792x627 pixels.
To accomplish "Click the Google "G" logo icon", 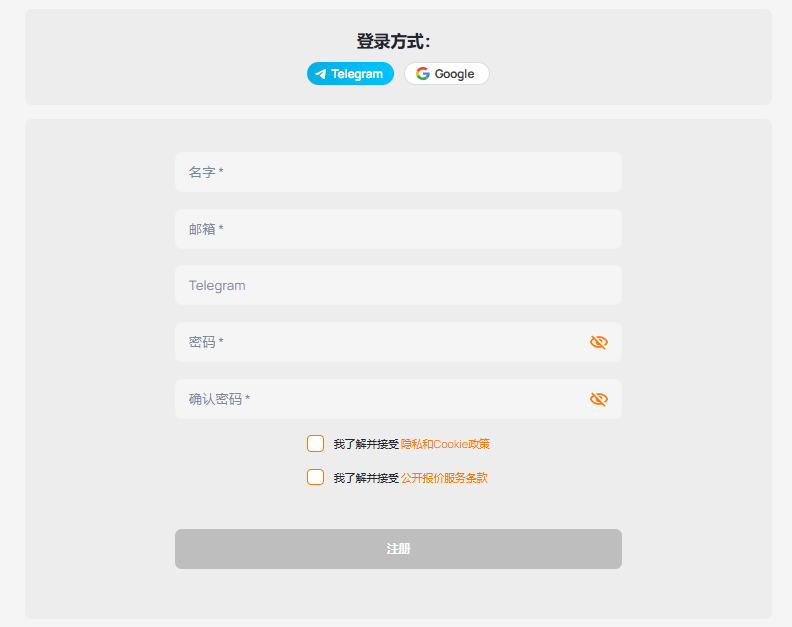I will click(x=423, y=74).
